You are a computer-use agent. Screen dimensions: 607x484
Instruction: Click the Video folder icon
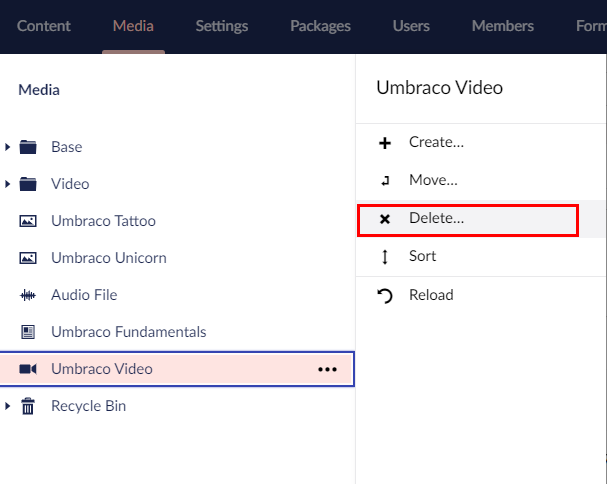coord(28,184)
